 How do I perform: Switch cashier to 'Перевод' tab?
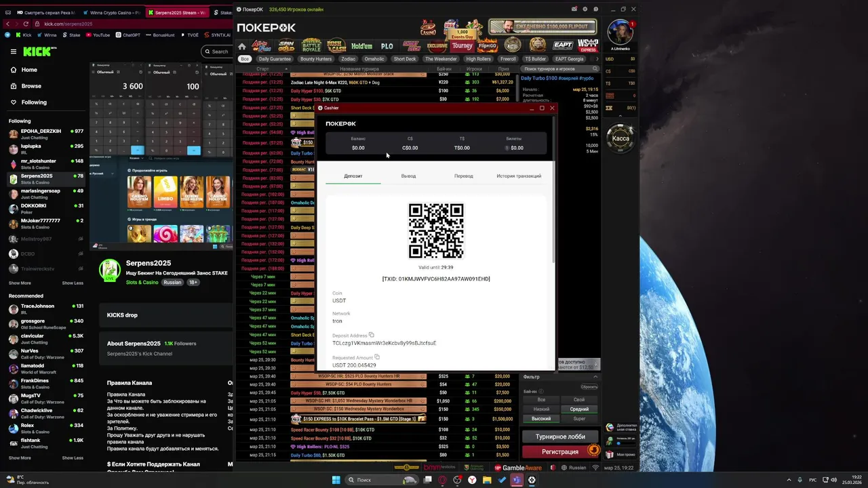point(464,176)
